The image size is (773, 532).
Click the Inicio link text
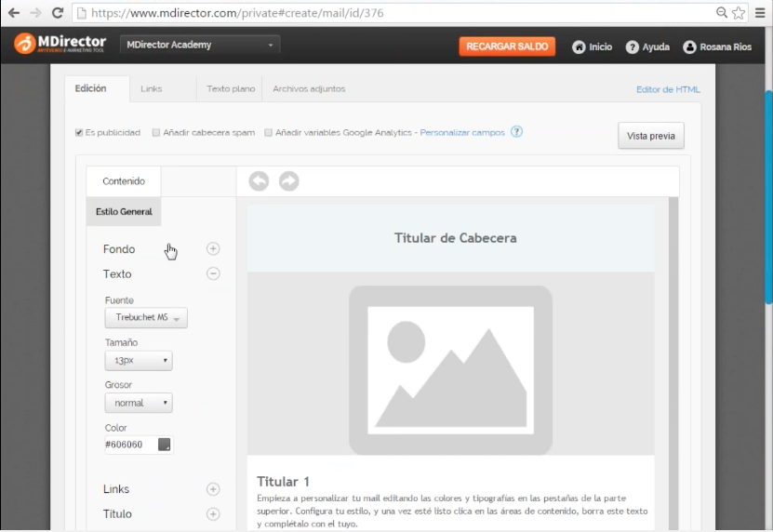[x=601, y=47]
